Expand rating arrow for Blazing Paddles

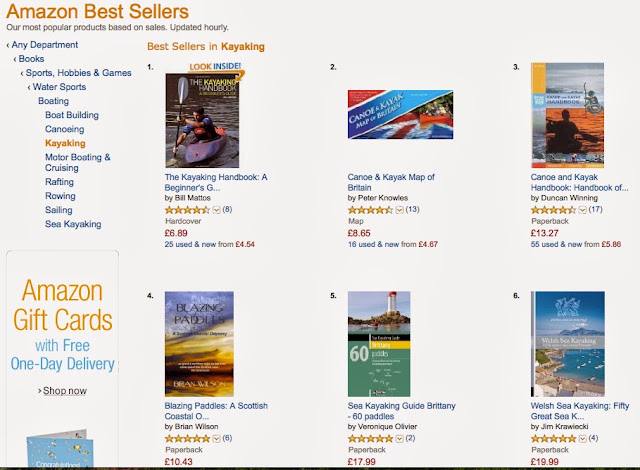(216, 439)
